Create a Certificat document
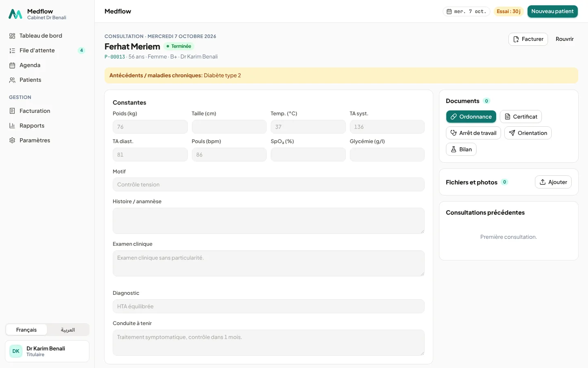This screenshot has height=368, width=588. (521, 117)
